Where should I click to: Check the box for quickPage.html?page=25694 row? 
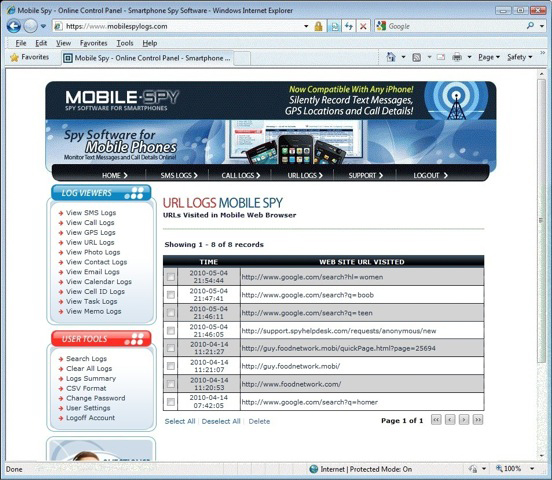tap(171, 348)
